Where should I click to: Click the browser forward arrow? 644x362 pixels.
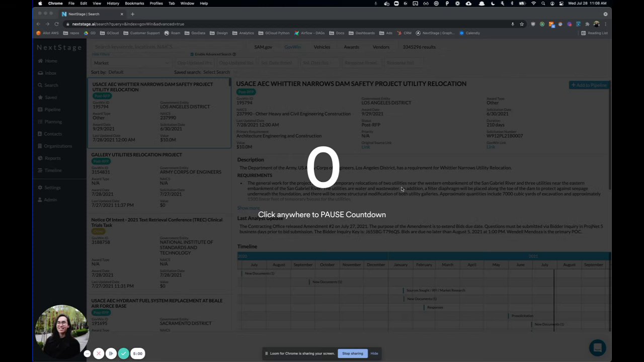tap(47, 24)
